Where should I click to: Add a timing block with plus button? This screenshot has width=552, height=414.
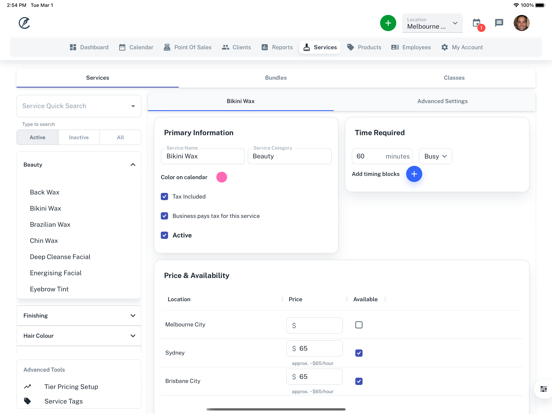click(x=414, y=174)
